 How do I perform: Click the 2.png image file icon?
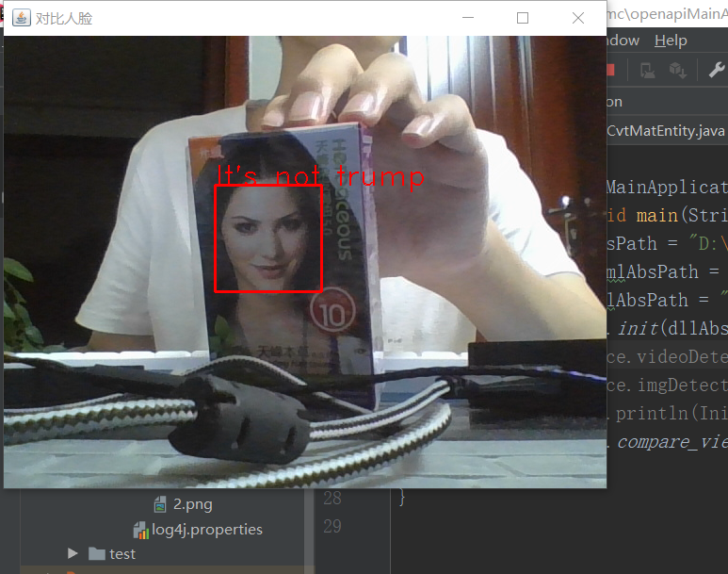tap(160, 504)
